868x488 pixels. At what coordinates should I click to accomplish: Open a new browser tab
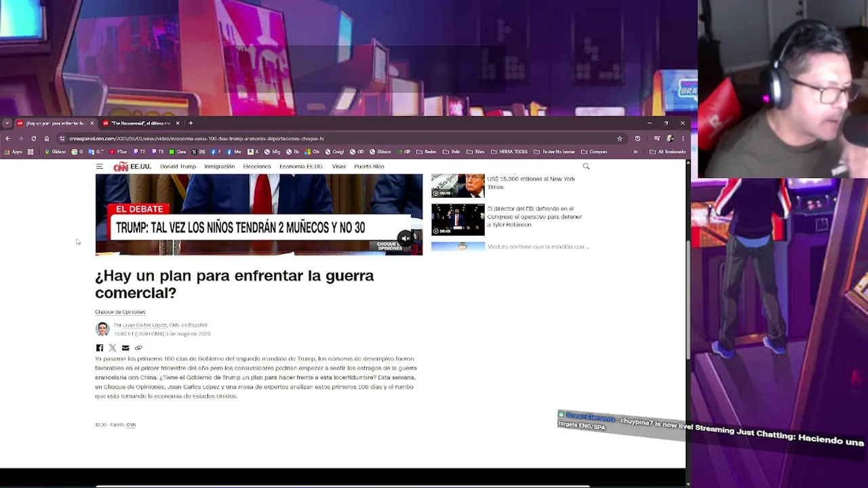coord(191,123)
